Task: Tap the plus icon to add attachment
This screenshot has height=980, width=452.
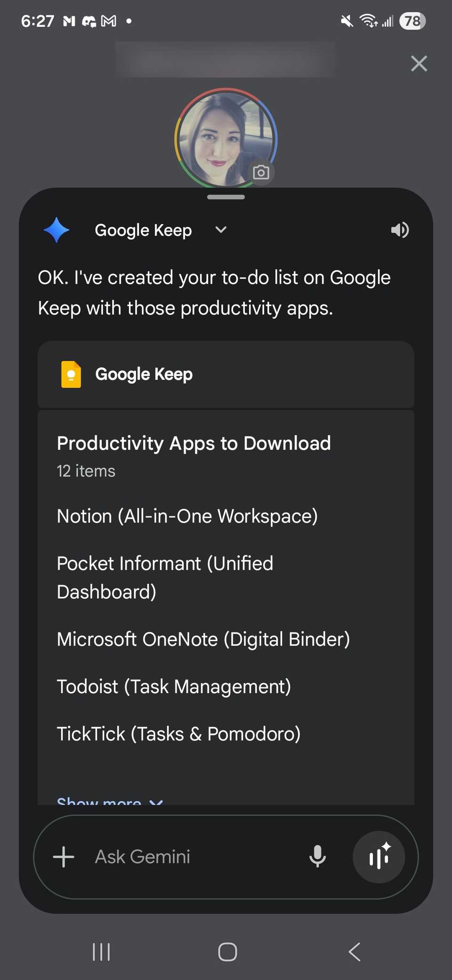Action: pyautogui.click(x=64, y=857)
